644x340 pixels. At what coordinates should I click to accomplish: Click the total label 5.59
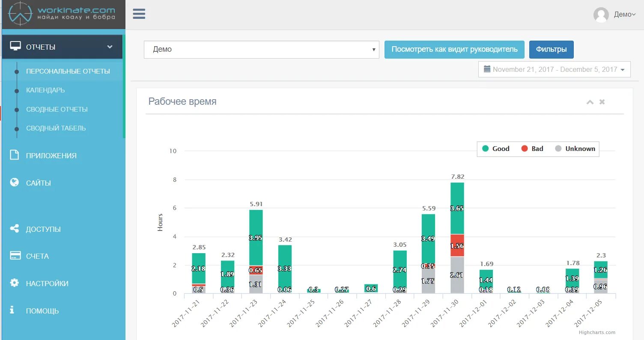(429, 209)
